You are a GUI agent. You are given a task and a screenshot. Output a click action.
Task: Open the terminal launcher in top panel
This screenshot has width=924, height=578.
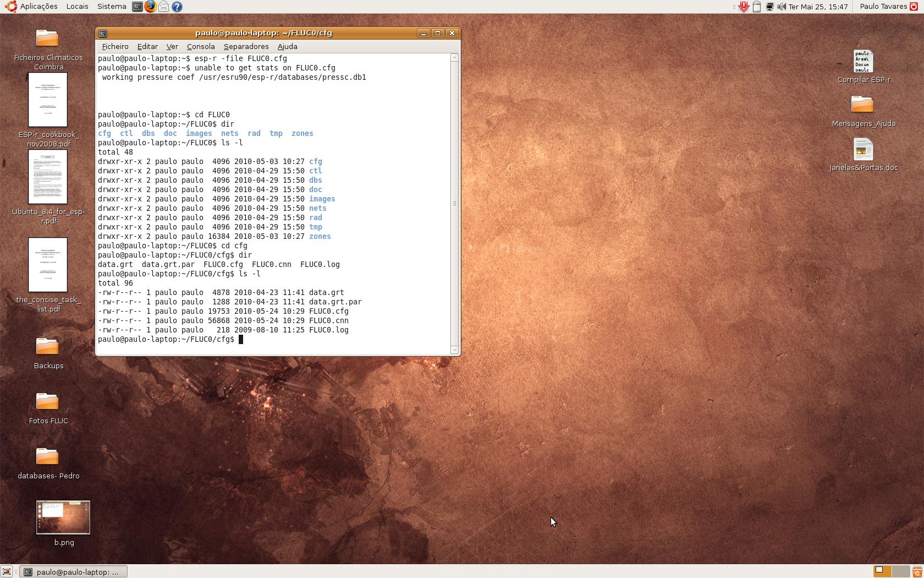[137, 7]
